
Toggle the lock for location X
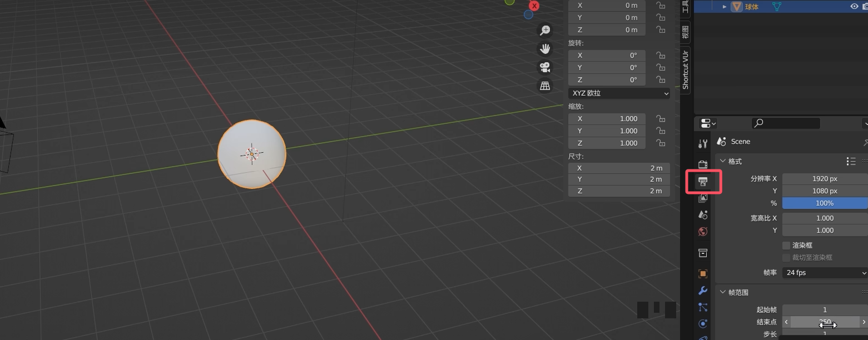tap(661, 6)
